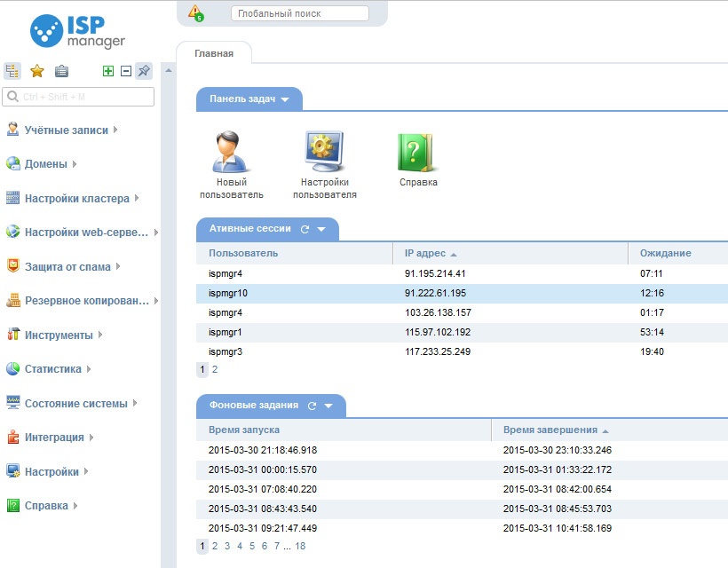Collapse all menu items minus icon
Image resolution: width=728 pixels, height=568 pixels.
(125, 71)
